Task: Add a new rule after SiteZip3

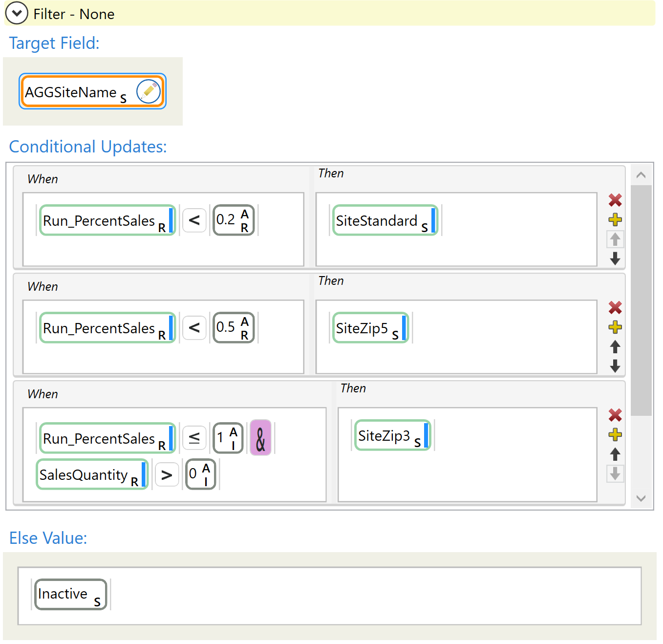Action: pyautogui.click(x=615, y=435)
